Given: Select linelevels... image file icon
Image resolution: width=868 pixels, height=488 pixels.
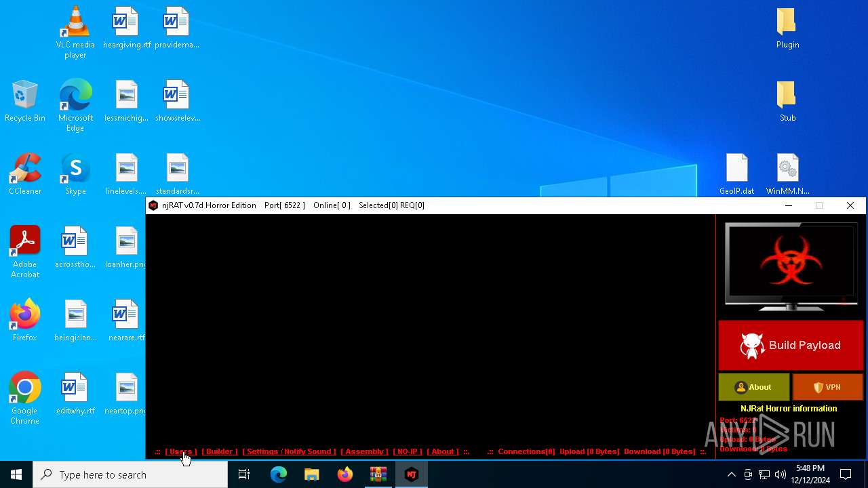Looking at the screenshot, I should 127,174.
